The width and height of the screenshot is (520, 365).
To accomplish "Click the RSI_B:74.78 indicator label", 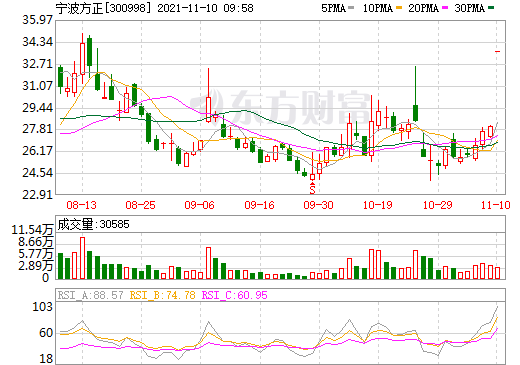I will point(162,295).
